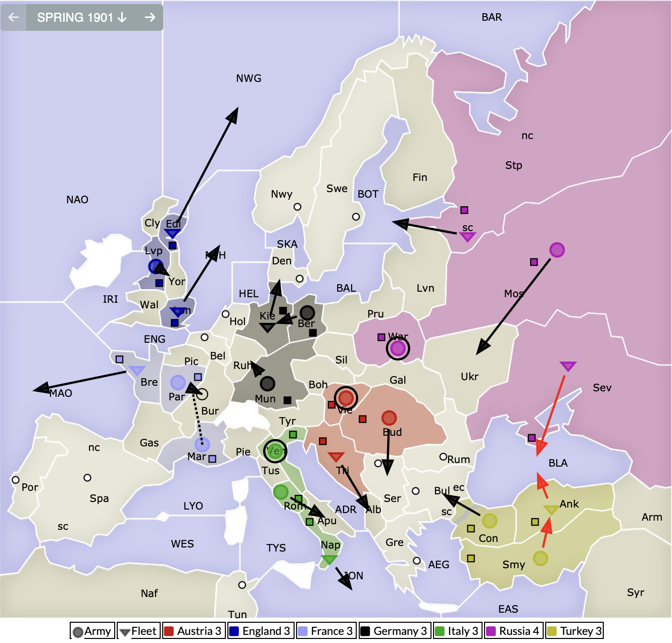Select the Russian fleet in Sevastopol
Screen dimensions: 672x643
pos(568,366)
